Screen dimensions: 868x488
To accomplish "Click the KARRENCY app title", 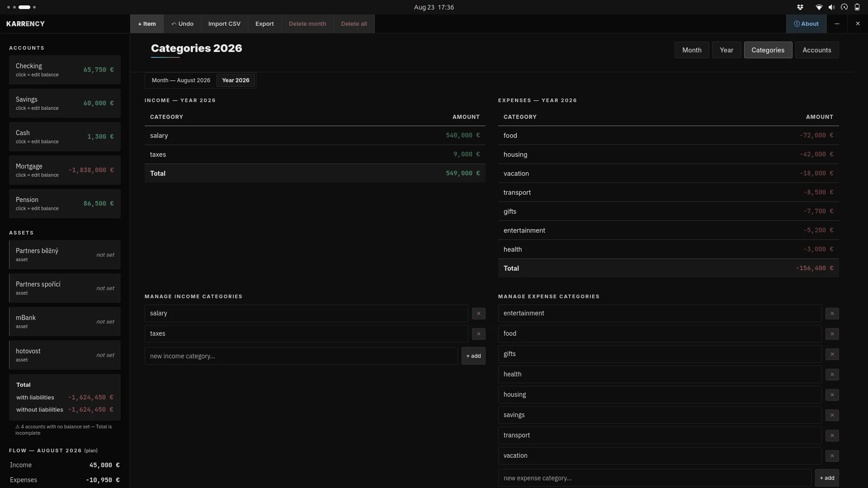I will [25, 24].
